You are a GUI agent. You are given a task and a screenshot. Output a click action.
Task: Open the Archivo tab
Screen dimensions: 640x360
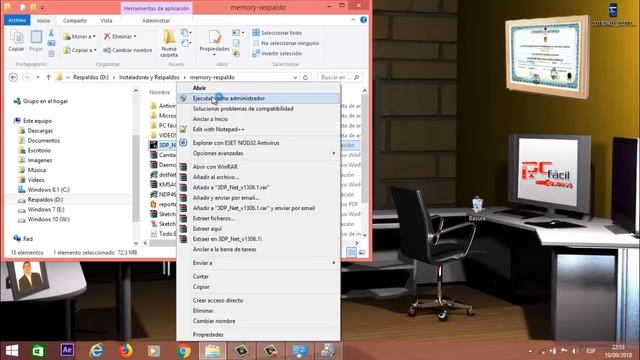[17, 20]
